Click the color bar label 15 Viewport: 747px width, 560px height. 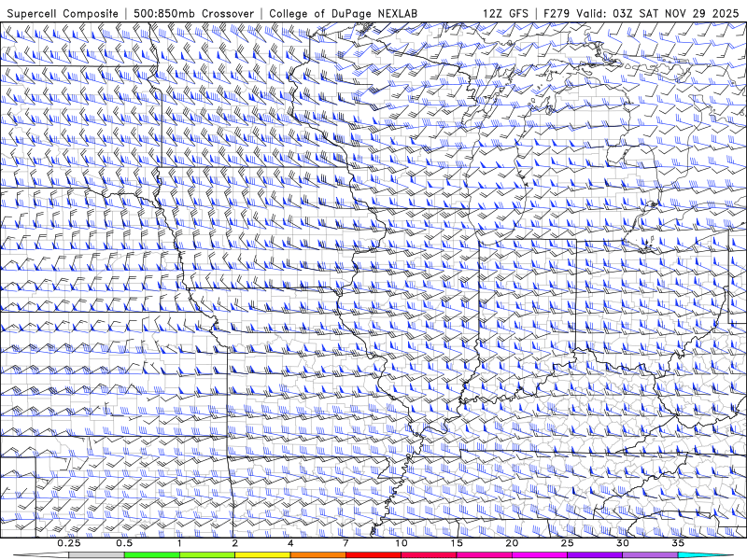pos(457,543)
